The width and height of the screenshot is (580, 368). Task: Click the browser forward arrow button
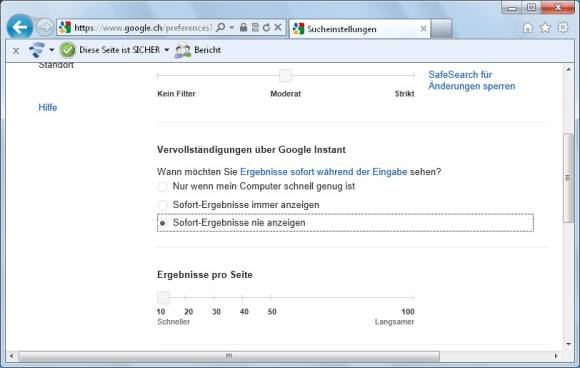coord(45,28)
